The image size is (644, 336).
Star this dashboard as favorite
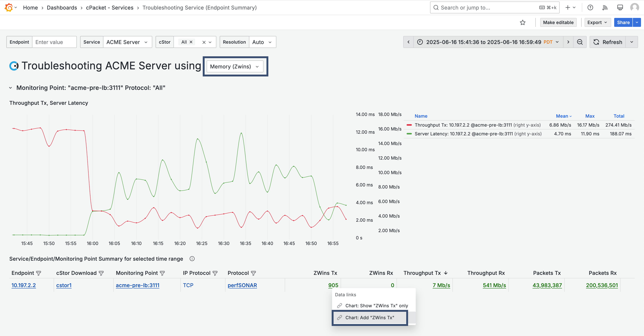[523, 23]
